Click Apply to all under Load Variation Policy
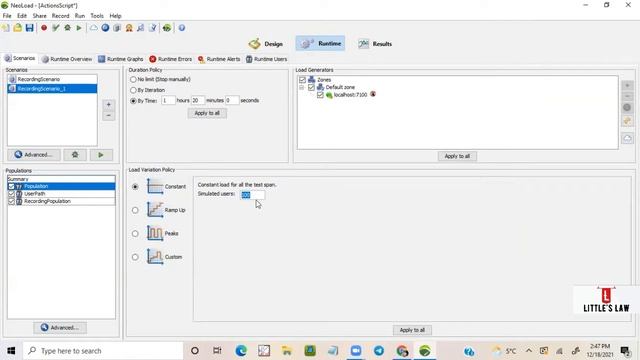640x360 pixels. (412, 330)
